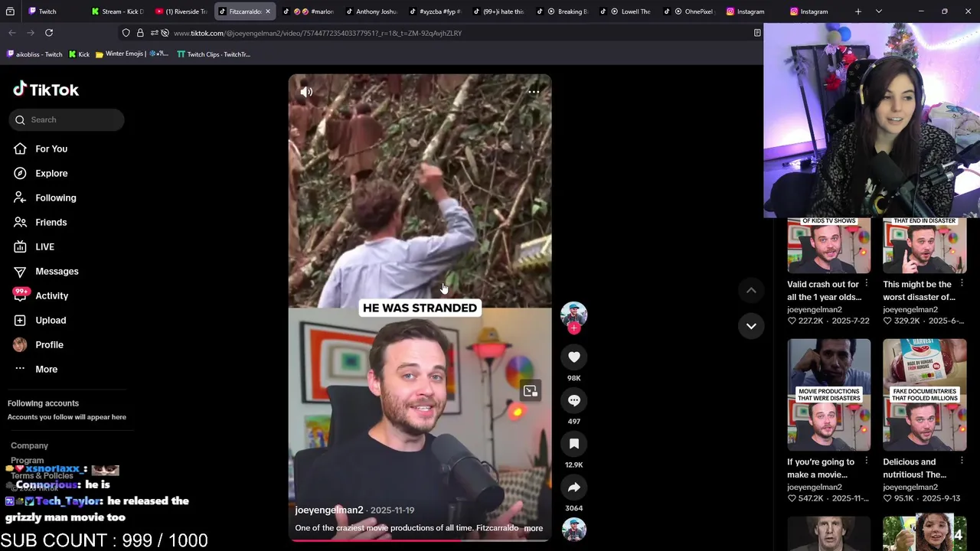Open reader view icon in address bar
980x551 pixels.
[757, 33]
